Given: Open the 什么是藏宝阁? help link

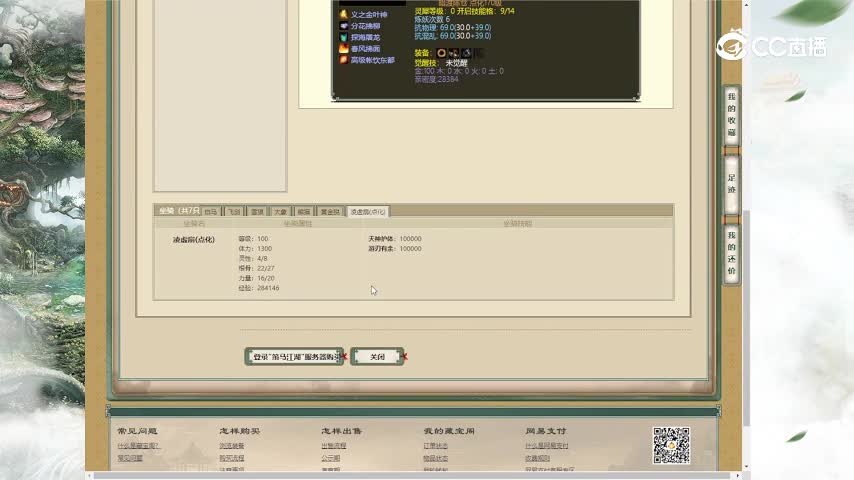Looking at the screenshot, I should 138,445.
